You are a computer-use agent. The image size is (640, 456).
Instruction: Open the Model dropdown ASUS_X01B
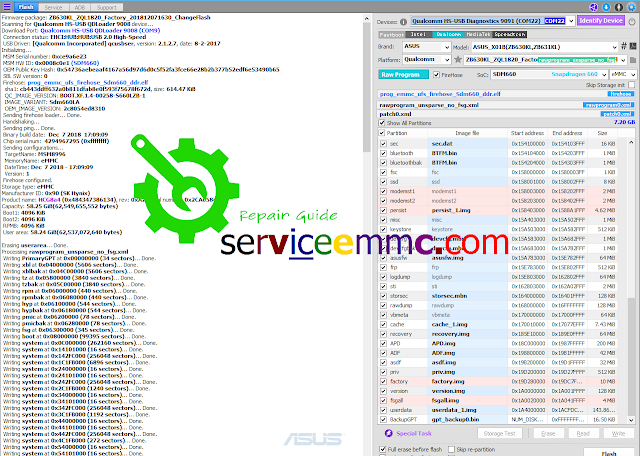545,47
